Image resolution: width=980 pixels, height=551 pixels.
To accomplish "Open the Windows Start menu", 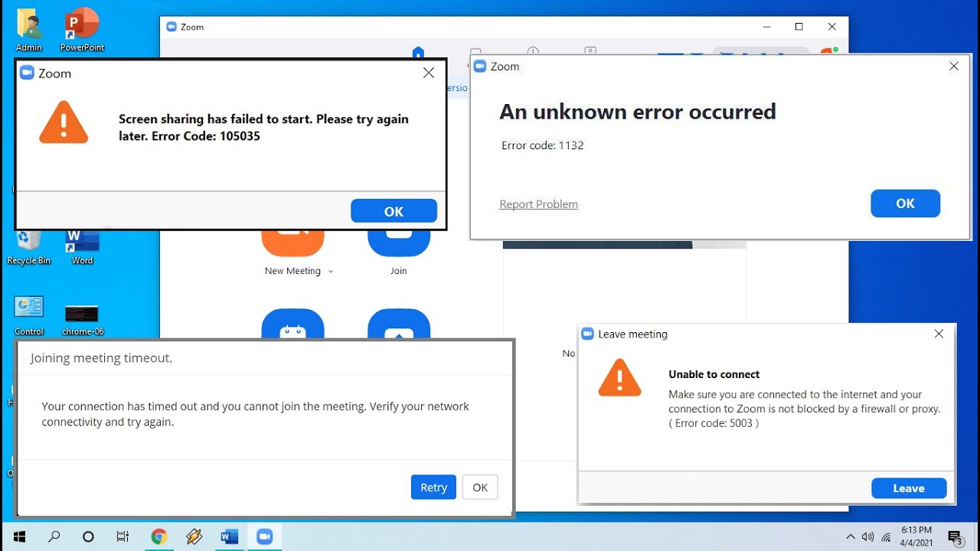I will pos(19,536).
